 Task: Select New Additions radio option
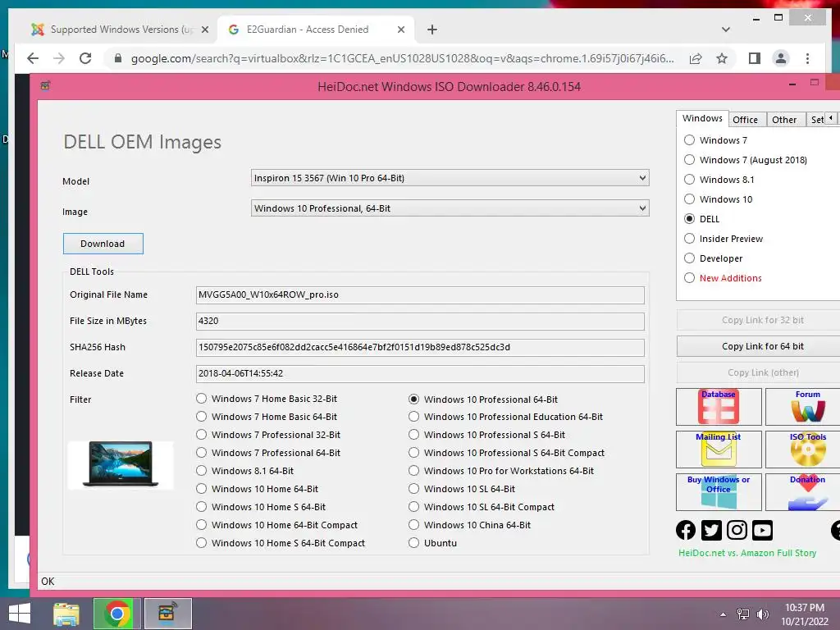pyautogui.click(x=723, y=278)
